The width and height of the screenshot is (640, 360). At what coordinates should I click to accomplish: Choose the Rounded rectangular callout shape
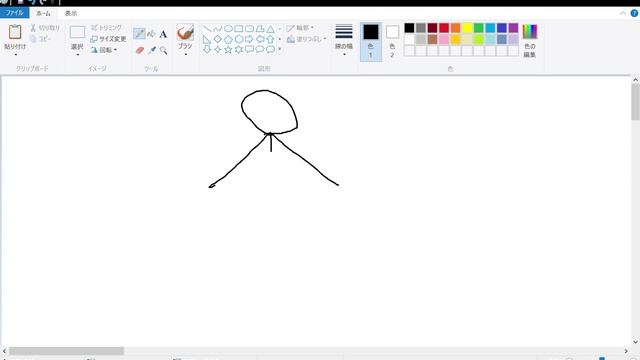[249, 49]
